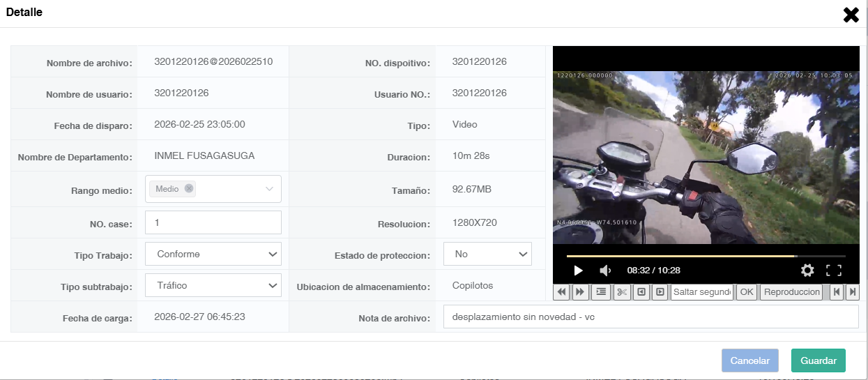
Task: Select the date 2026-02-25 23:05:00
Action: (199, 124)
